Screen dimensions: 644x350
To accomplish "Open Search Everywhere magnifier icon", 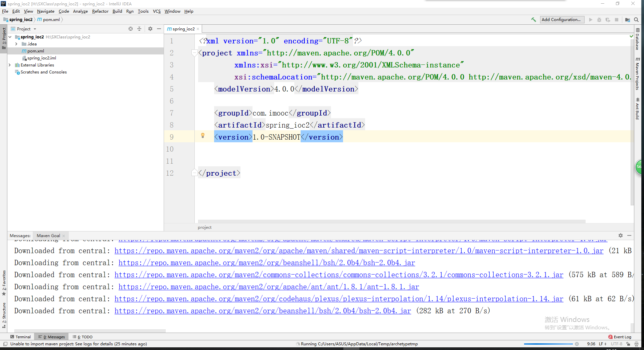I will pos(636,20).
